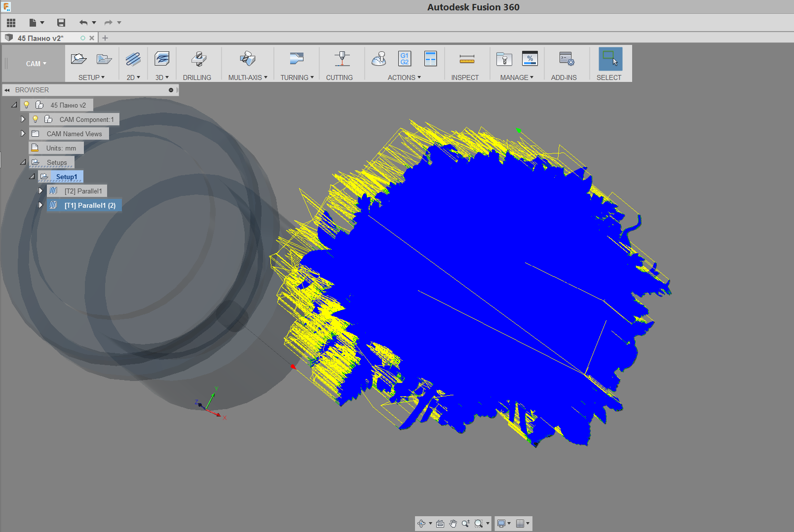The image size is (794, 532).
Task: Expand the CAM Named Views folder
Action: point(23,134)
